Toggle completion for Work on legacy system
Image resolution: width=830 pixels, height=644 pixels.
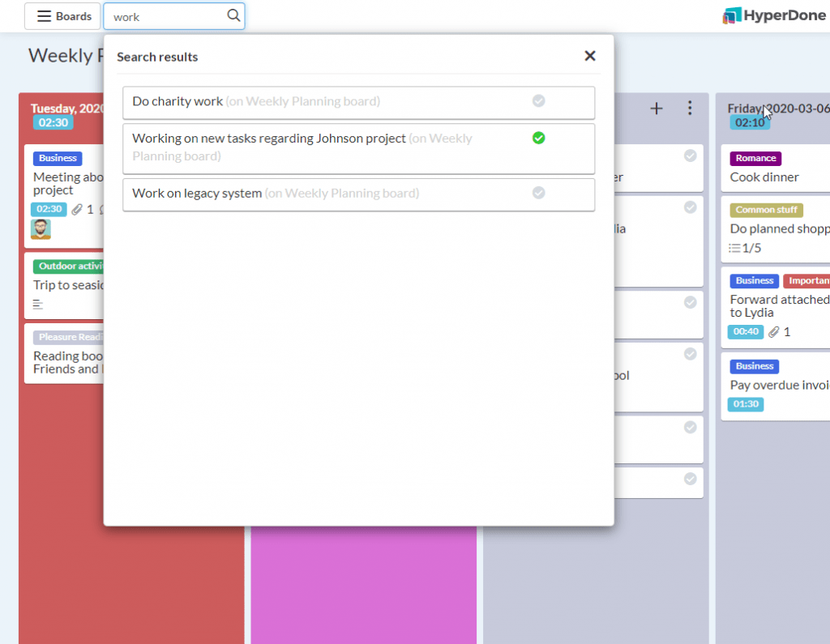(538, 193)
